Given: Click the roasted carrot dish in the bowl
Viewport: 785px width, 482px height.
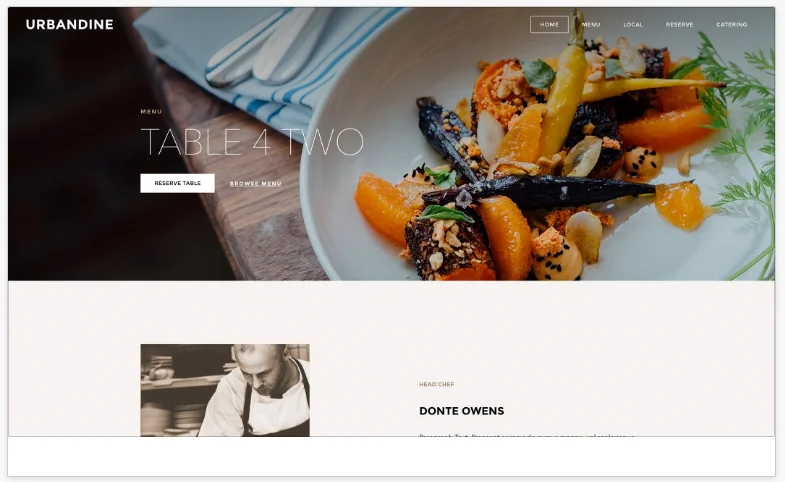Looking at the screenshot, I should tap(531, 165).
